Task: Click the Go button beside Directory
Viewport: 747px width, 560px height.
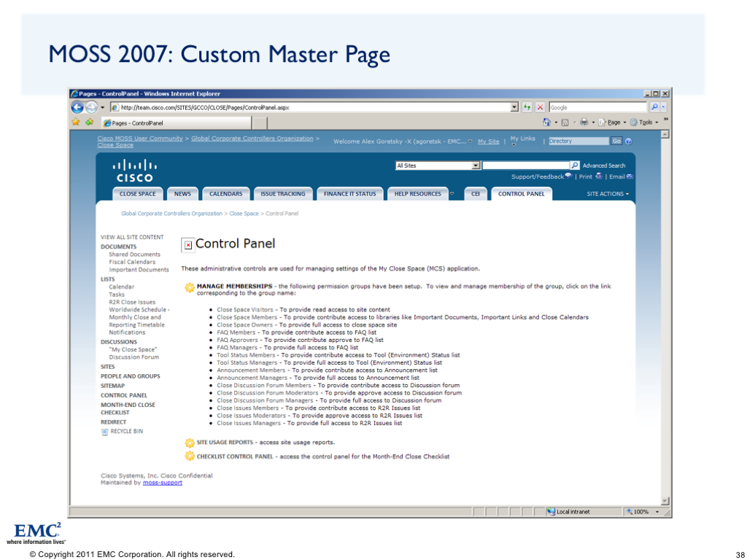Action: tap(616, 141)
